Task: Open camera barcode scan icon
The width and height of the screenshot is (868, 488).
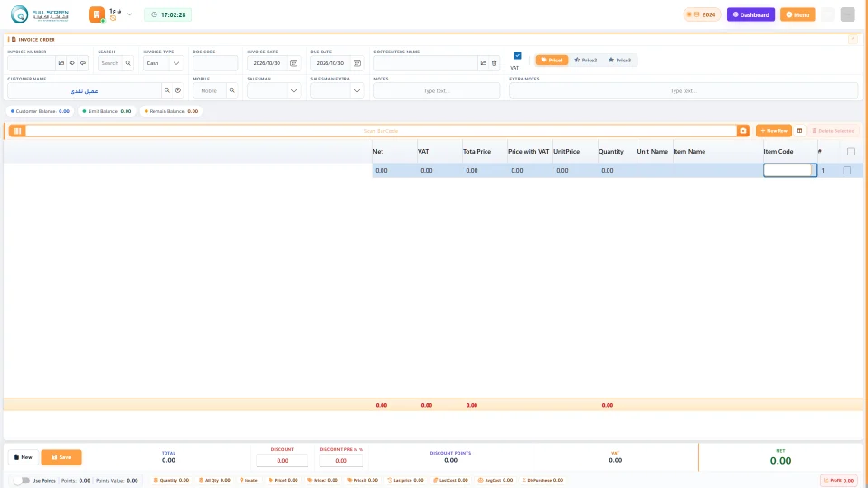Action: 743,131
